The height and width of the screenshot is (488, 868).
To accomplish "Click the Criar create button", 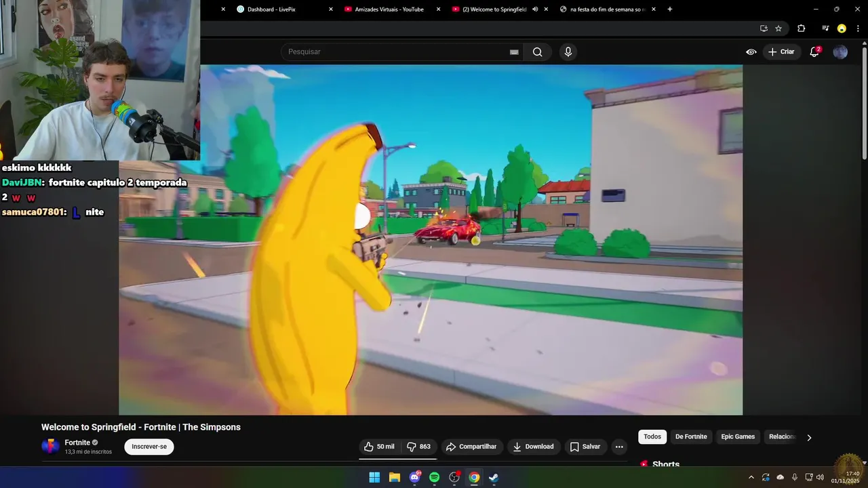I will point(781,52).
